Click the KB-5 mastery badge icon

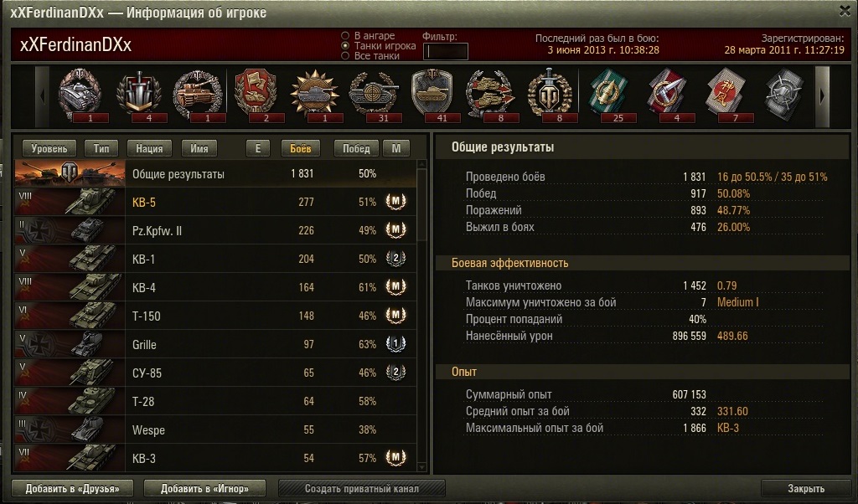click(395, 202)
